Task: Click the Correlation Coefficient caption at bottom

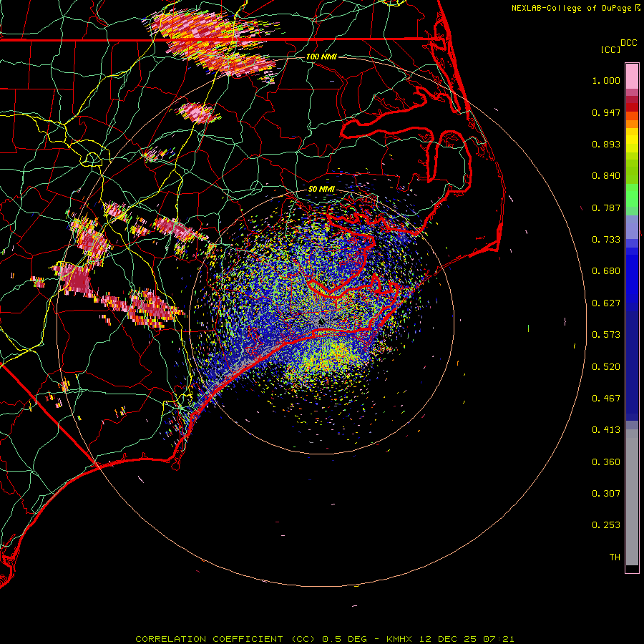Action: (324, 639)
